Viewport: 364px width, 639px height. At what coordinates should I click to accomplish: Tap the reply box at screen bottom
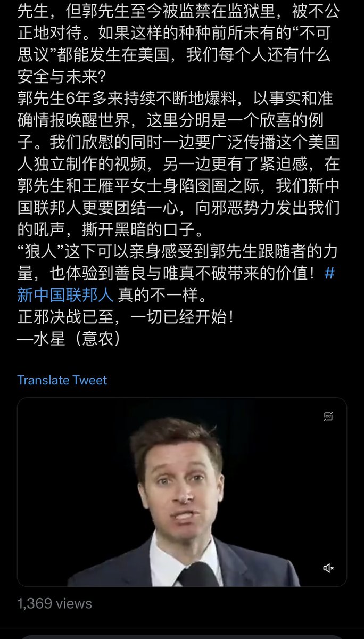pos(182,636)
